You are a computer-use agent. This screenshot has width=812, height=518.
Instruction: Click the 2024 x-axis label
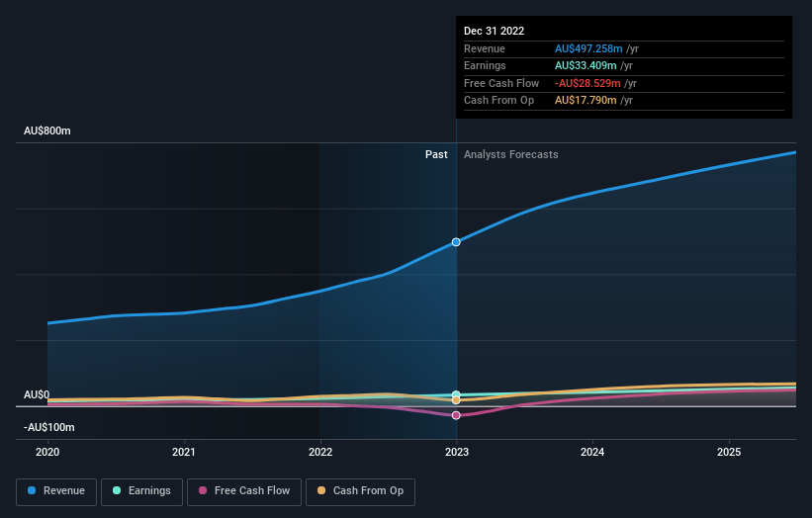tap(592, 452)
